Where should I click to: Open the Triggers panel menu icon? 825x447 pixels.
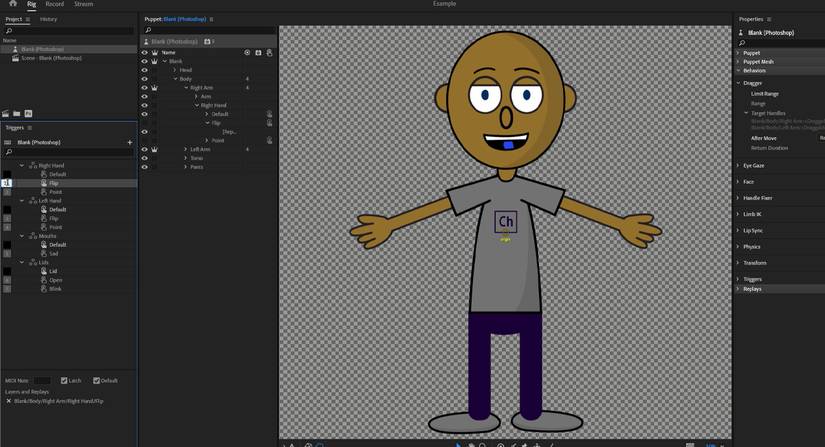pos(30,128)
